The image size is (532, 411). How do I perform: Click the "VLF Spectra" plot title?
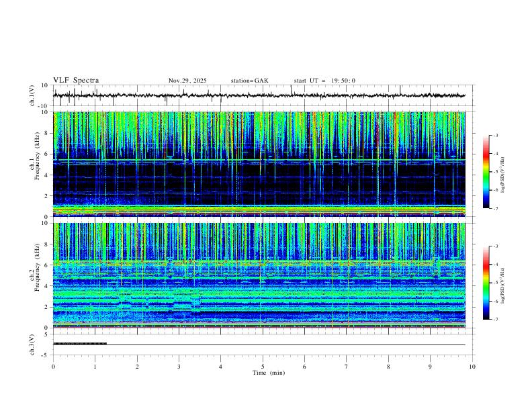(x=76, y=81)
